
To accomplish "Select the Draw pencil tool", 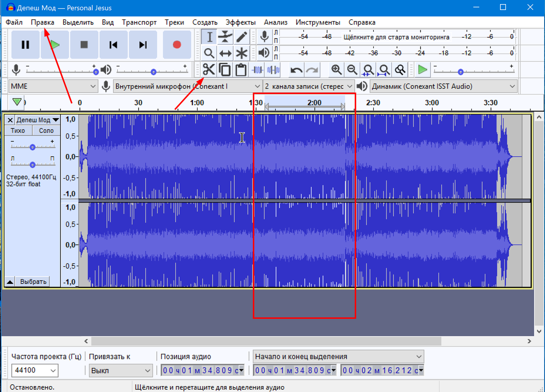I will [242, 37].
